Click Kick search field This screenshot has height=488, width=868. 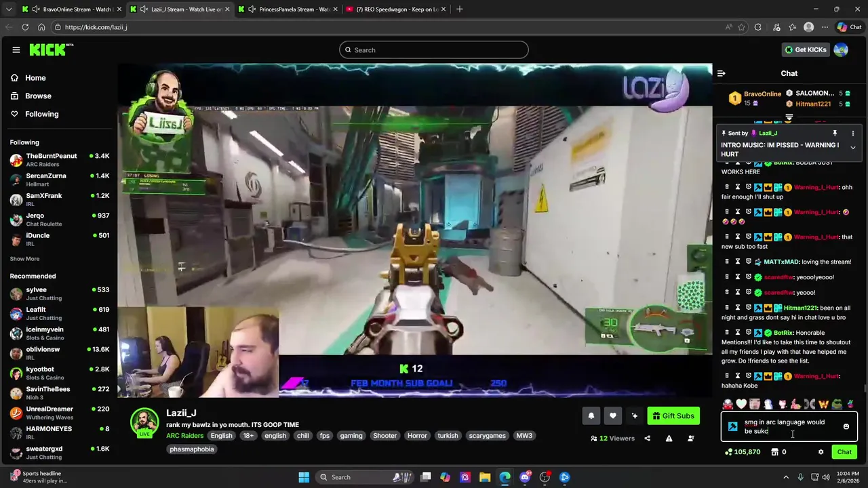[x=434, y=50]
